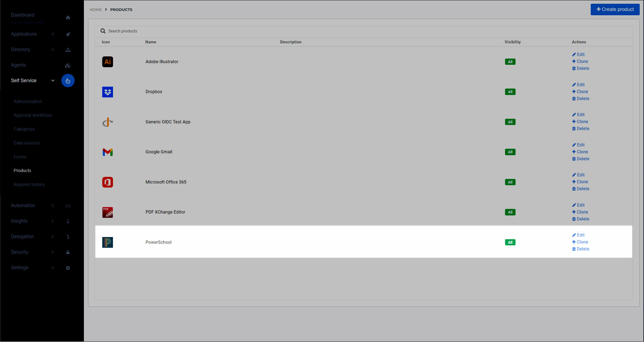Click the Insights lightbulb icon
644x342 pixels.
pos(68,222)
